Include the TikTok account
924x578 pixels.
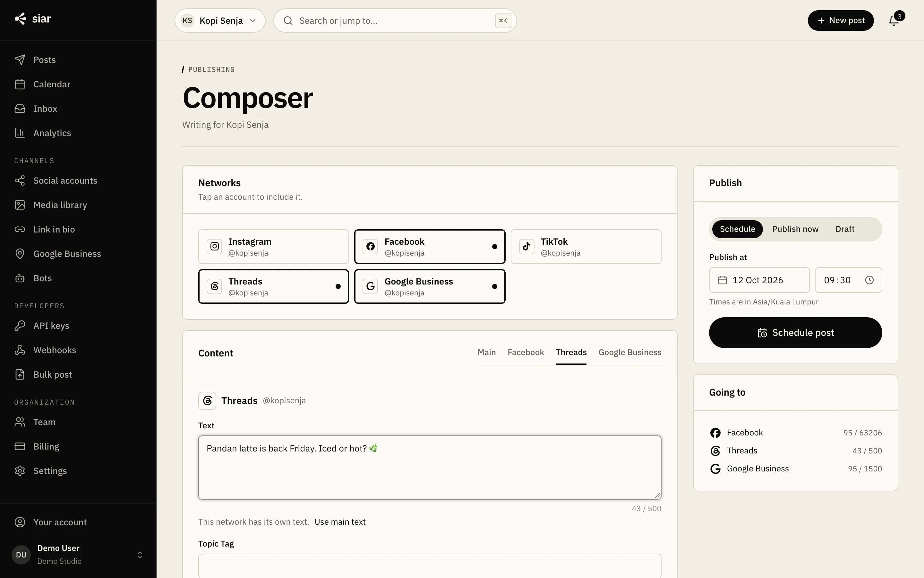click(x=586, y=247)
